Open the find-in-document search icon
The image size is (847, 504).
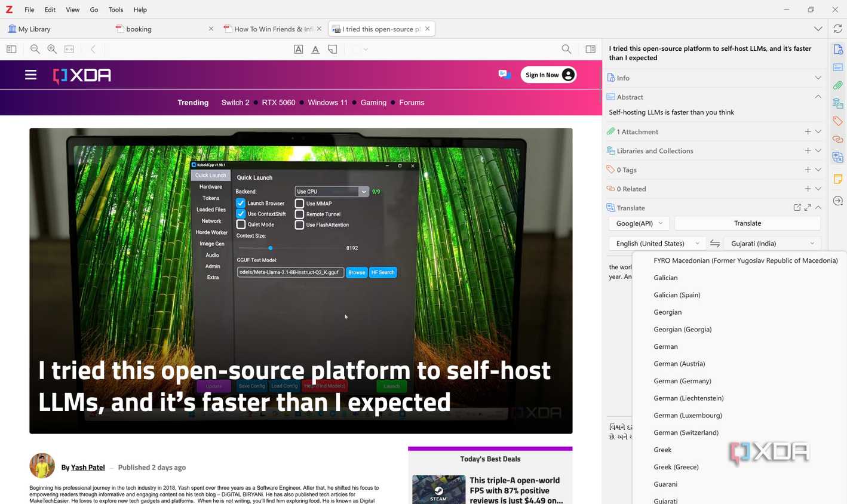[x=566, y=50]
